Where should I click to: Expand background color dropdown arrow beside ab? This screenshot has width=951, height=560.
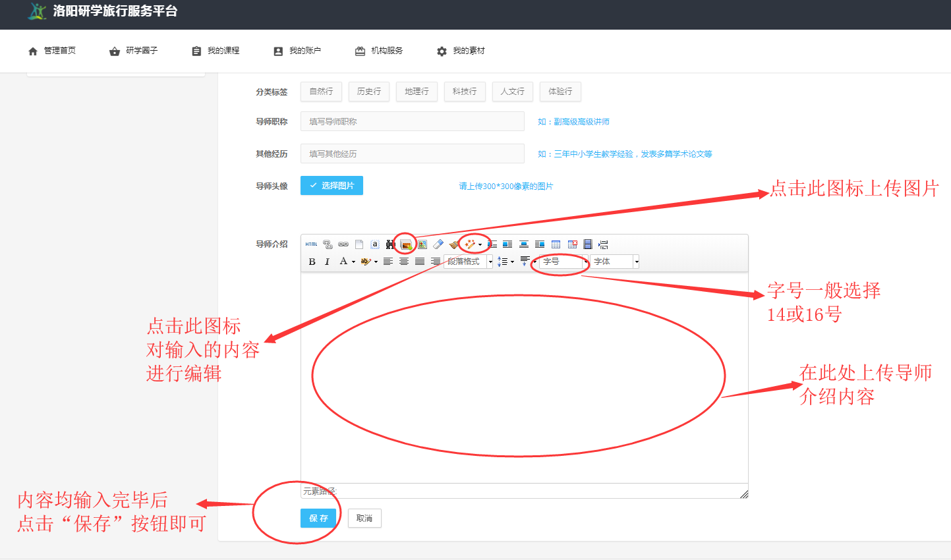pyautogui.click(x=376, y=262)
